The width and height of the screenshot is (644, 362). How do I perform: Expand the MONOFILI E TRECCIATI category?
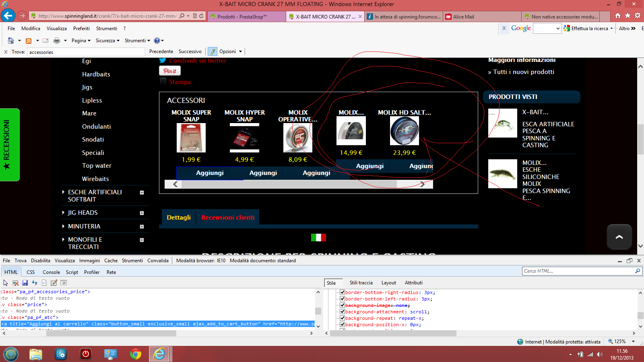(x=142, y=240)
